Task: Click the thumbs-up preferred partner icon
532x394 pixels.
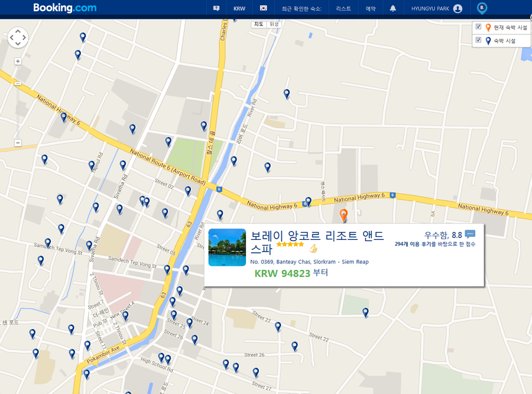Action: click(x=313, y=249)
